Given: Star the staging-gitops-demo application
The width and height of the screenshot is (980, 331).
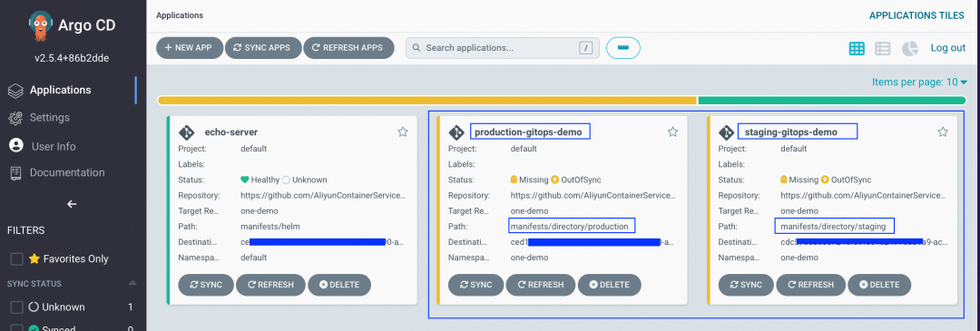Looking at the screenshot, I should coord(943,131).
